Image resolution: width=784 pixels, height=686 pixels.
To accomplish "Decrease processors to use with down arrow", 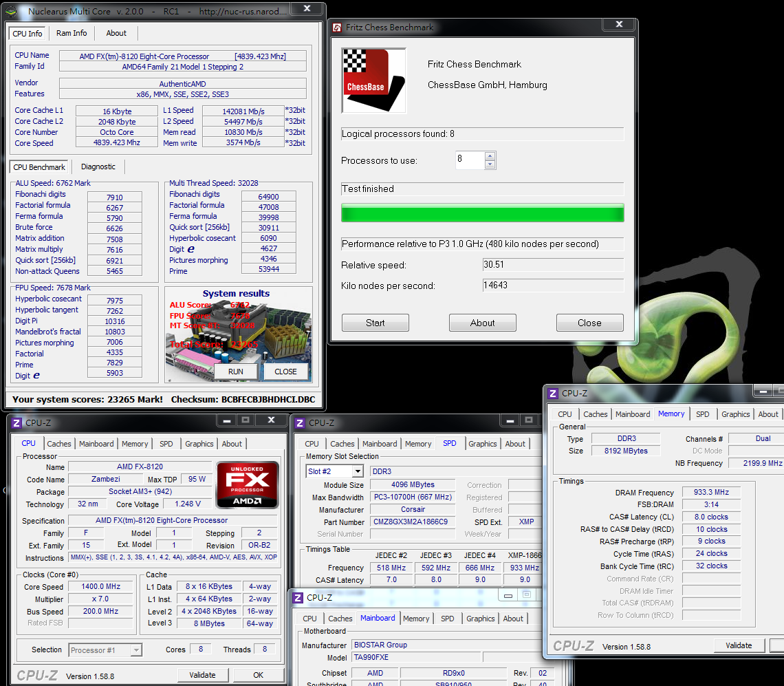I will (x=490, y=164).
